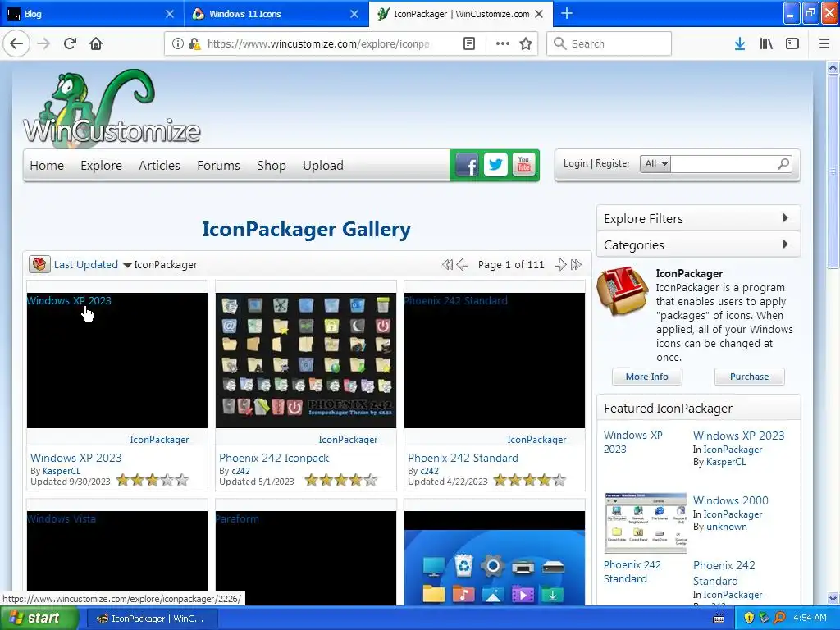Click the IconPackager box icon beside Last Updated

(x=39, y=264)
